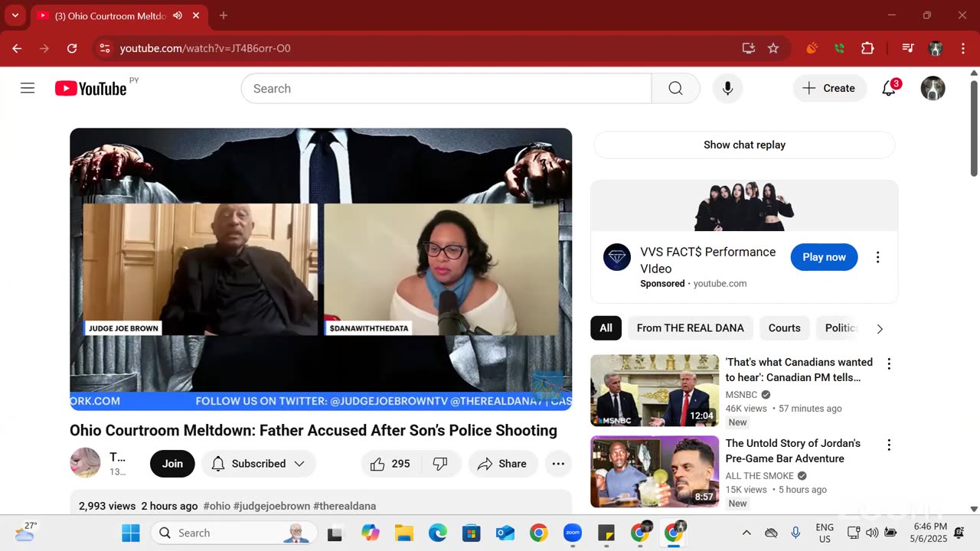This screenshot has height=551, width=980.
Task: Open clock and date 6:46 PM
Action: pos(929,533)
